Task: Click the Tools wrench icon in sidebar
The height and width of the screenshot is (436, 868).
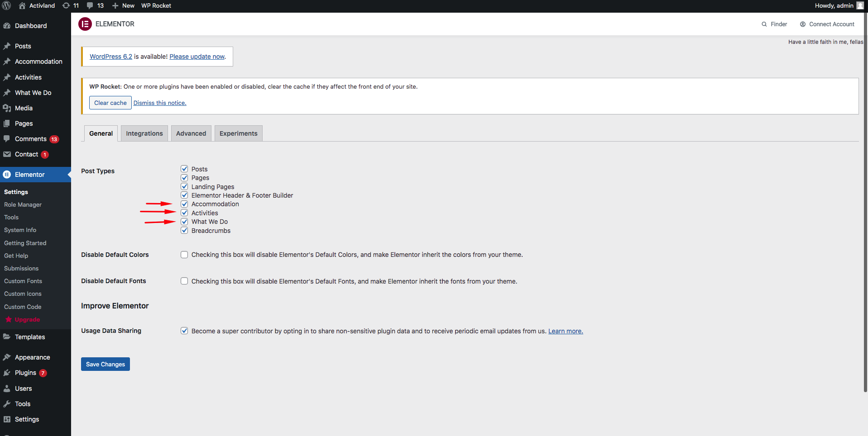Action: pyautogui.click(x=7, y=404)
